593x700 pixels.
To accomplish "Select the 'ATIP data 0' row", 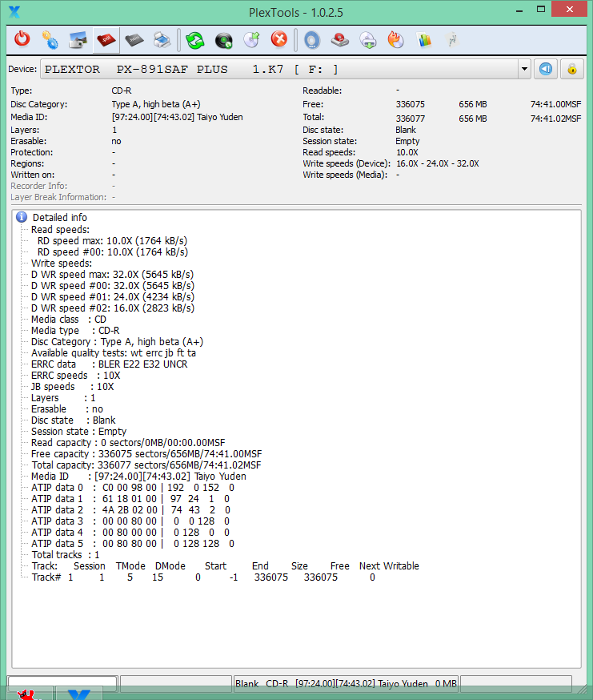I will (133, 487).
